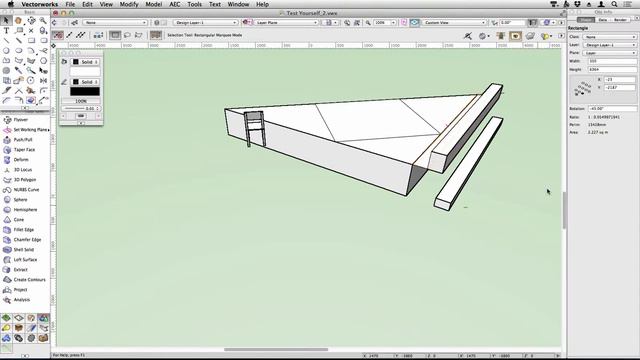Screen dimensions: 640x360
Task: Click the horizontal scrollbar of drawing window
Action: click(x=276, y=349)
